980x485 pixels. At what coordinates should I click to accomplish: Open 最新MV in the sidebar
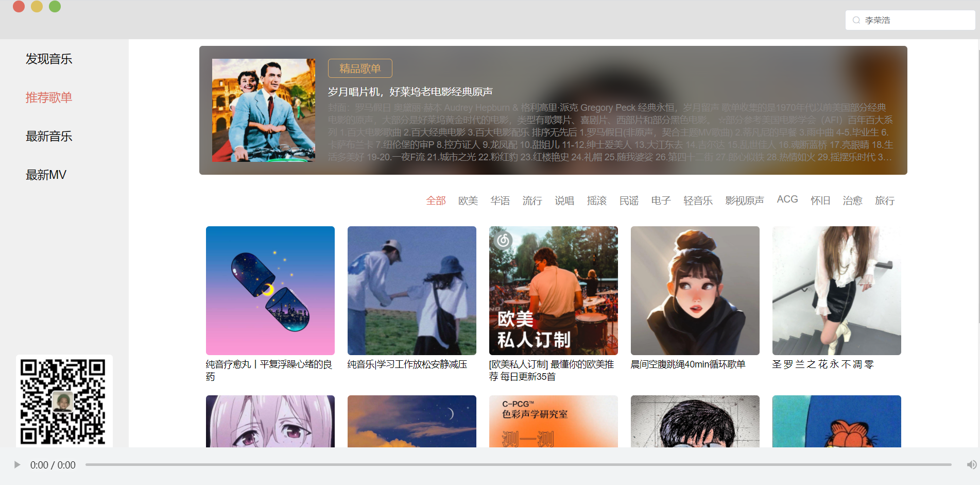click(x=46, y=175)
